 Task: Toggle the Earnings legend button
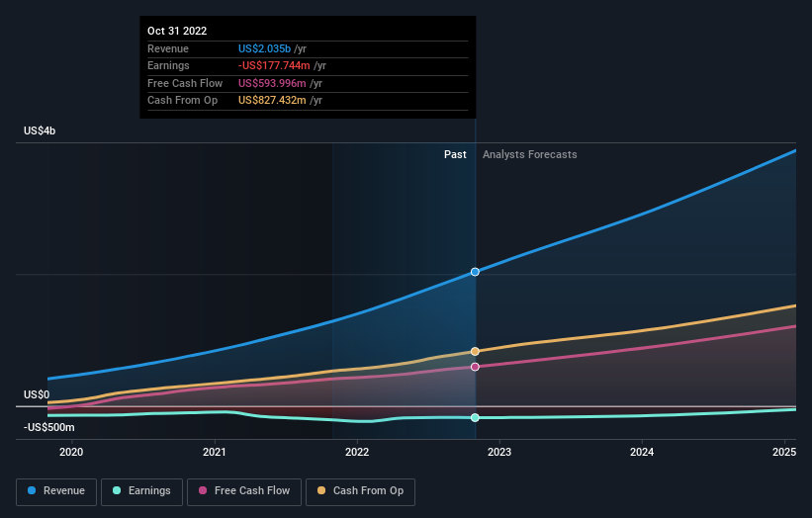coord(141,491)
